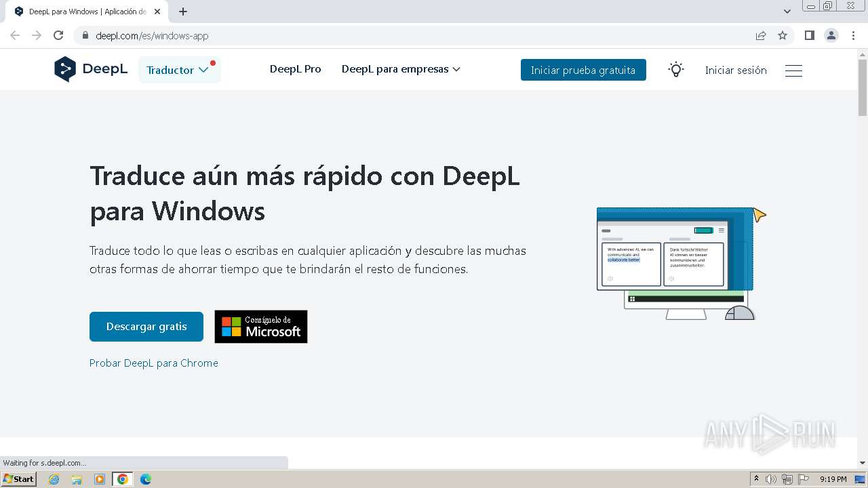Click the address bar URL
This screenshot has height=488, width=868.
(152, 36)
